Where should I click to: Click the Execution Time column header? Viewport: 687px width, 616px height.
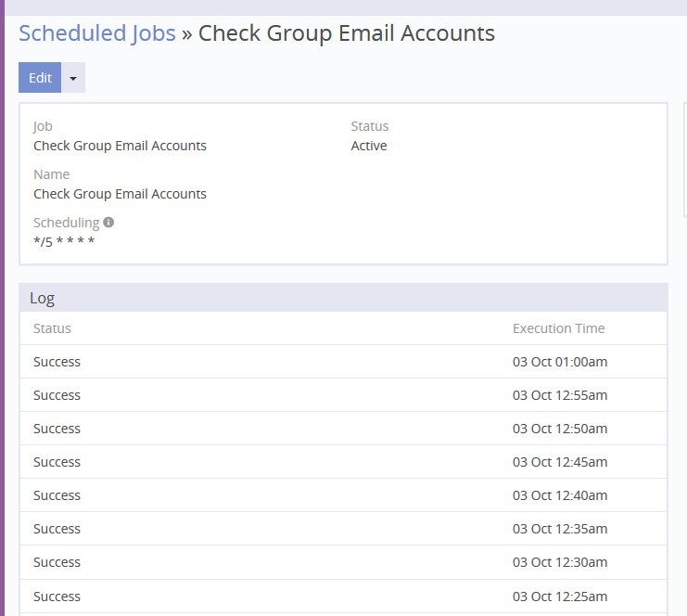pyautogui.click(x=558, y=328)
